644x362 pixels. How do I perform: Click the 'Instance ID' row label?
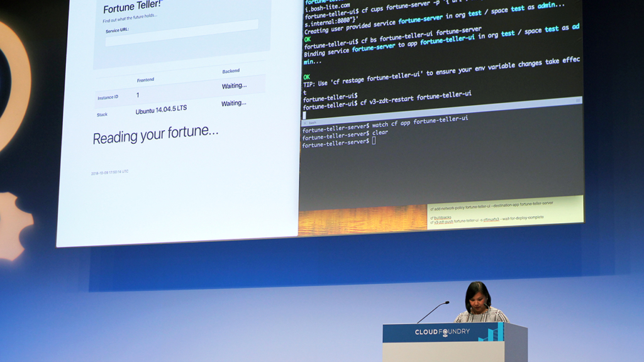click(108, 97)
